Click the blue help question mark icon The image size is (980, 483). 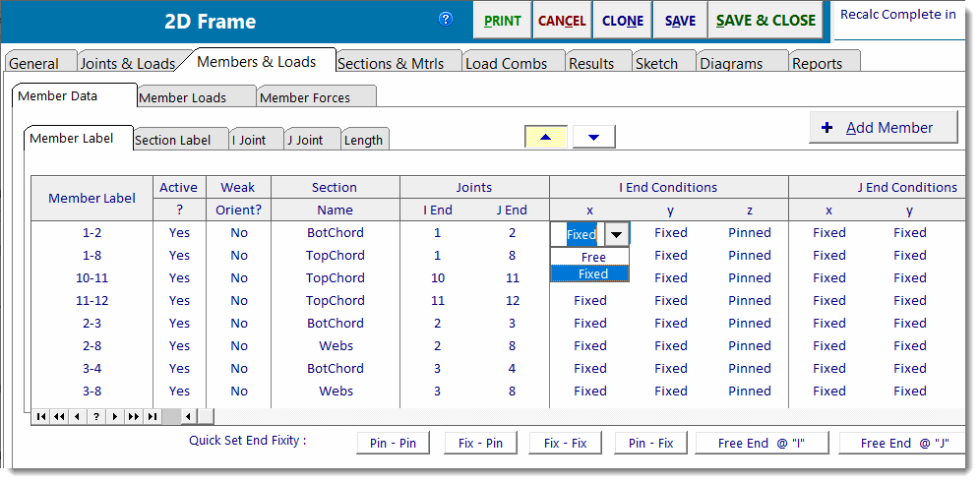(446, 19)
